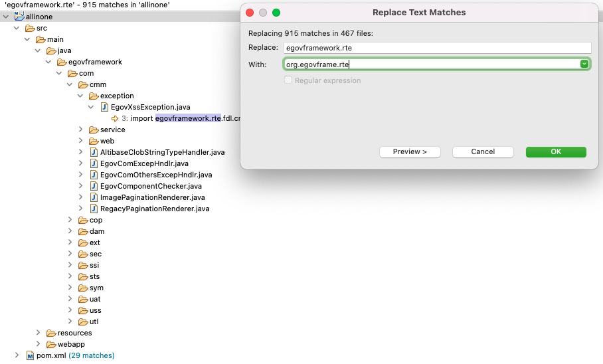
Task: Click the AltibaseClobStringTypeHandler.java file icon
Action: (94, 152)
